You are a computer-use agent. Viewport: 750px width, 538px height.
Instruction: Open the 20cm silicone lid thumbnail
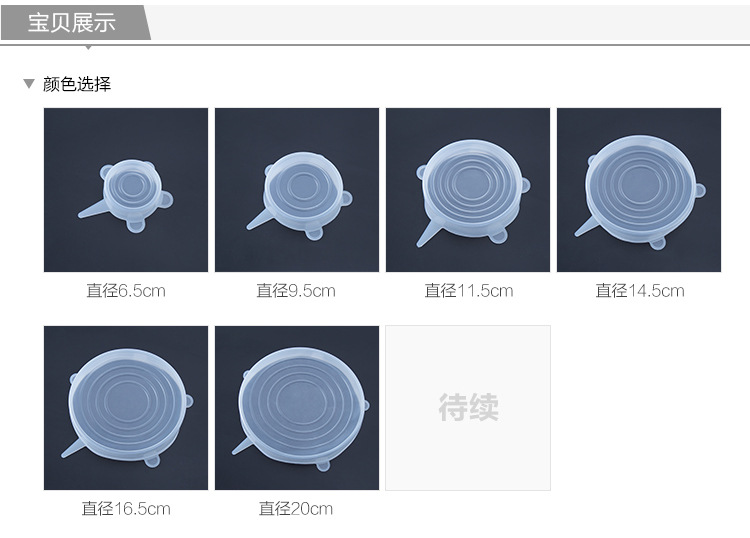[x=297, y=408]
